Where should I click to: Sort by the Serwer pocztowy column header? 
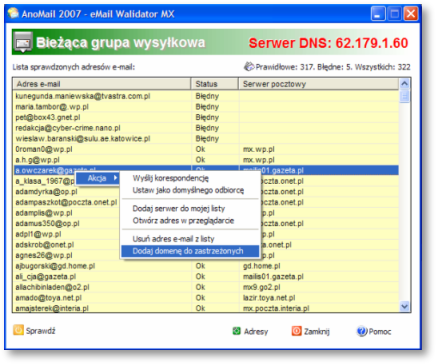(x=318, y=84)
